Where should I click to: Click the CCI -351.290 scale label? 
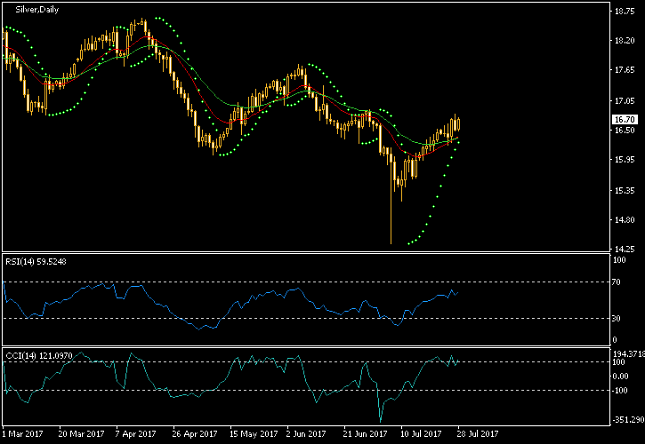[628, 420]
